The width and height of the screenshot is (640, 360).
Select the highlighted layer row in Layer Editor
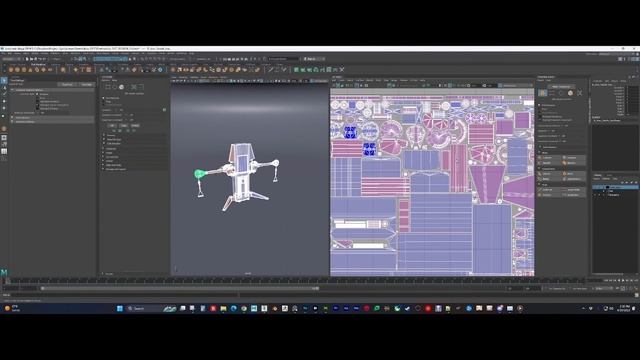point(616,187)
